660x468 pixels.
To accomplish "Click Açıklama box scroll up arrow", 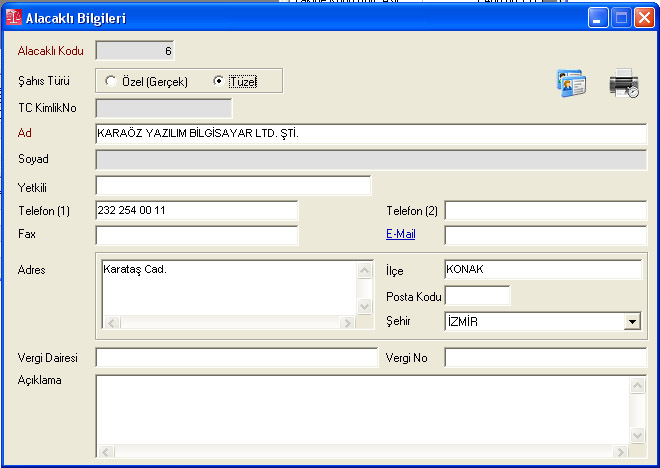I will click(637, 386).
